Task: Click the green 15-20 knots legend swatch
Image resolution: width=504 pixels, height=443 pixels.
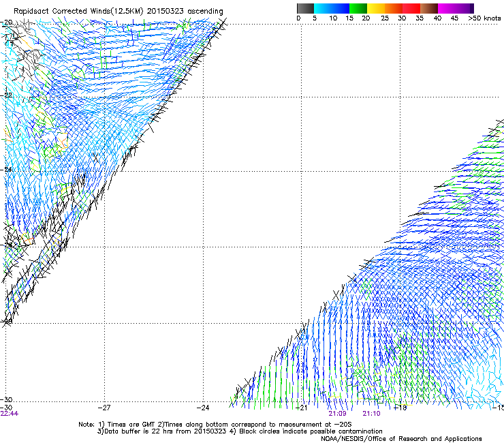Action: 358,8
